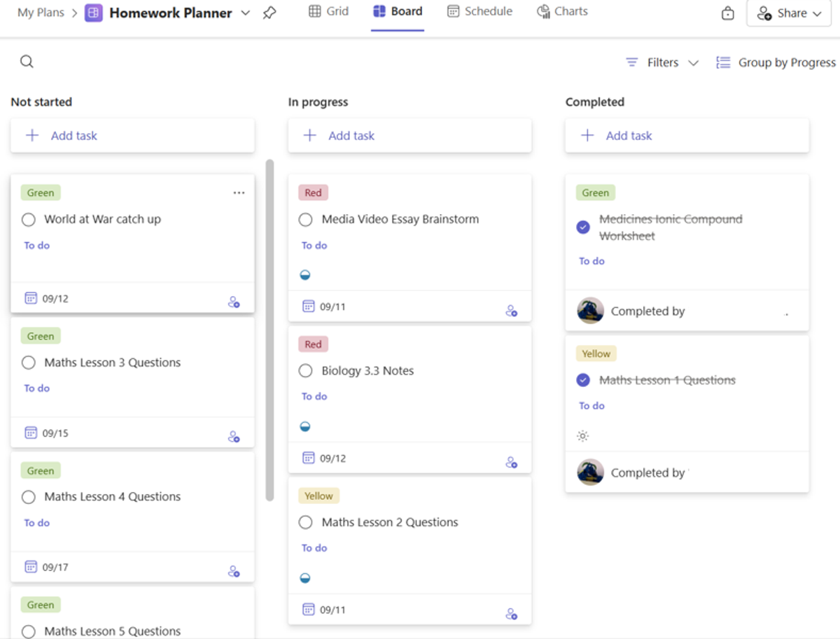The image size is (840, 639).
Task: Open more options on World at War card
Action: (x=239, y=193)
